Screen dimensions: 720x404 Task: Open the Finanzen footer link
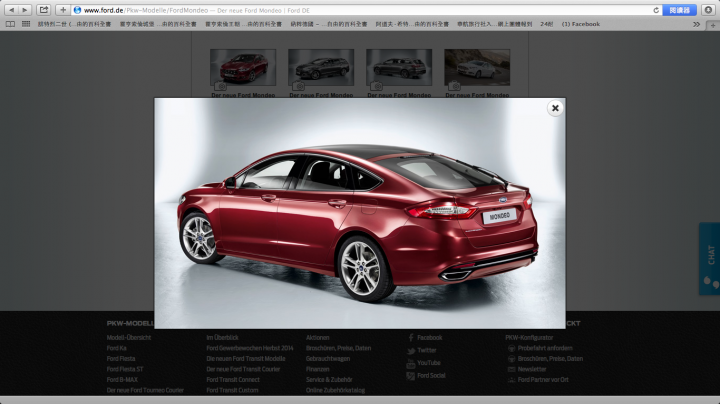[x=318, y=369]
